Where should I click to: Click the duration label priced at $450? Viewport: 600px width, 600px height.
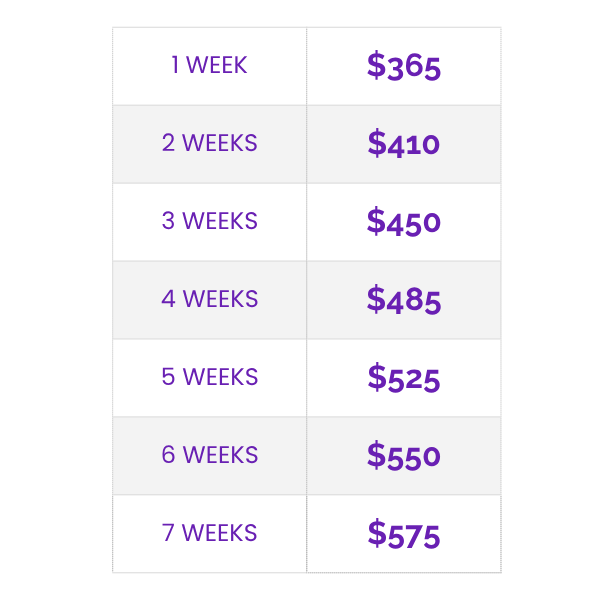coord(209,222)
